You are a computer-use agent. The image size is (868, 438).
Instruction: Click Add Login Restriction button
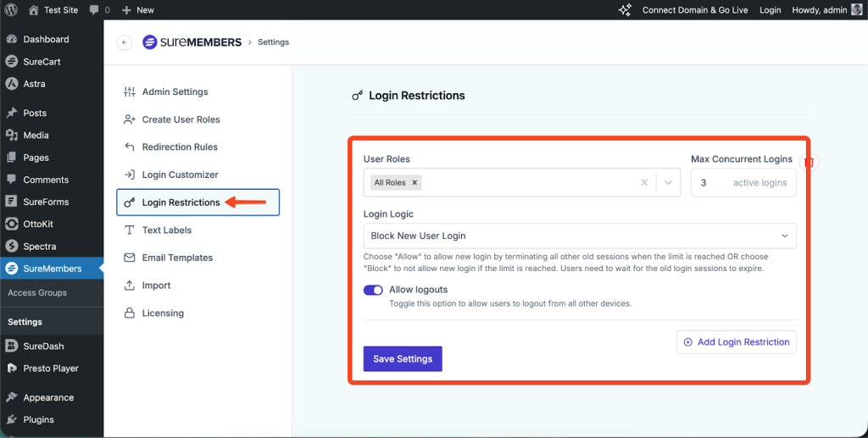pos(736,342)
